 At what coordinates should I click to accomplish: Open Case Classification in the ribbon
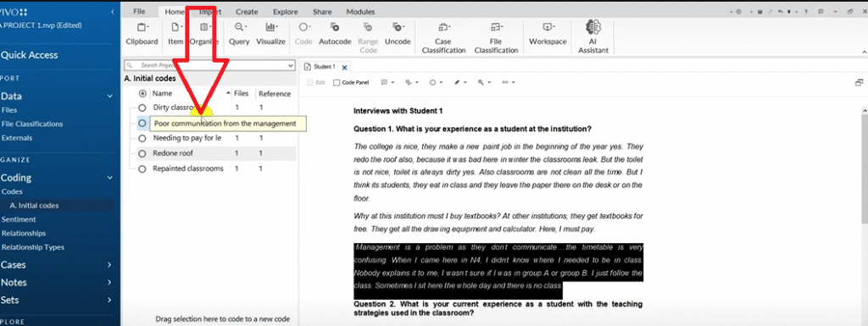443,37
